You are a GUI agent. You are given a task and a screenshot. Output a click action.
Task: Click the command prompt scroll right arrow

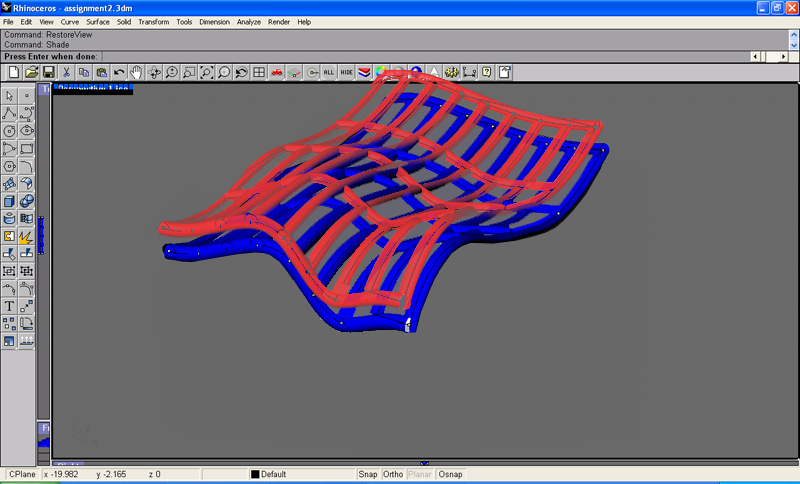pyautogui.click(x=783, y=57)
